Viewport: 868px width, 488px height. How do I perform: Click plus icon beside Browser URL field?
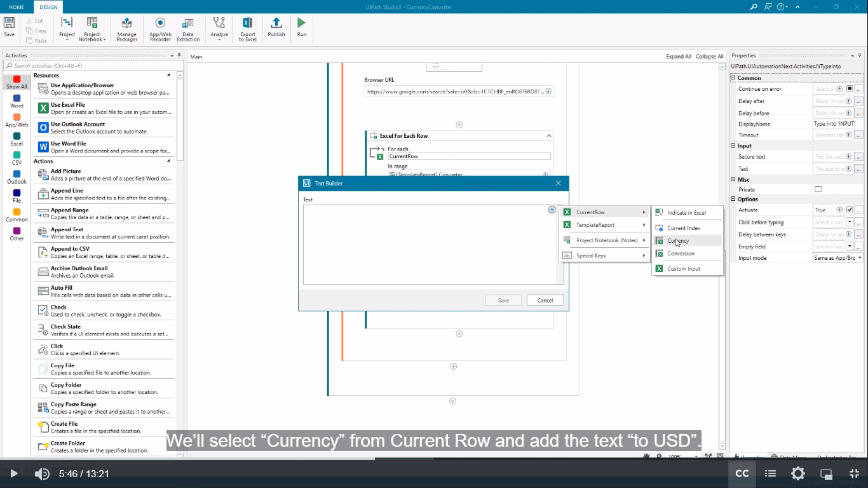(x=548, y=91)
